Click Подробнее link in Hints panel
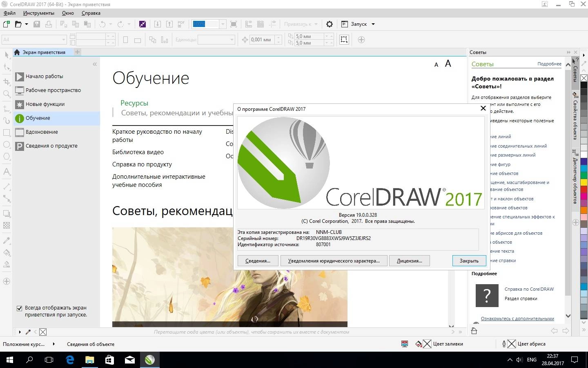This screenshot has width=588, height=368. pos(549,64)
